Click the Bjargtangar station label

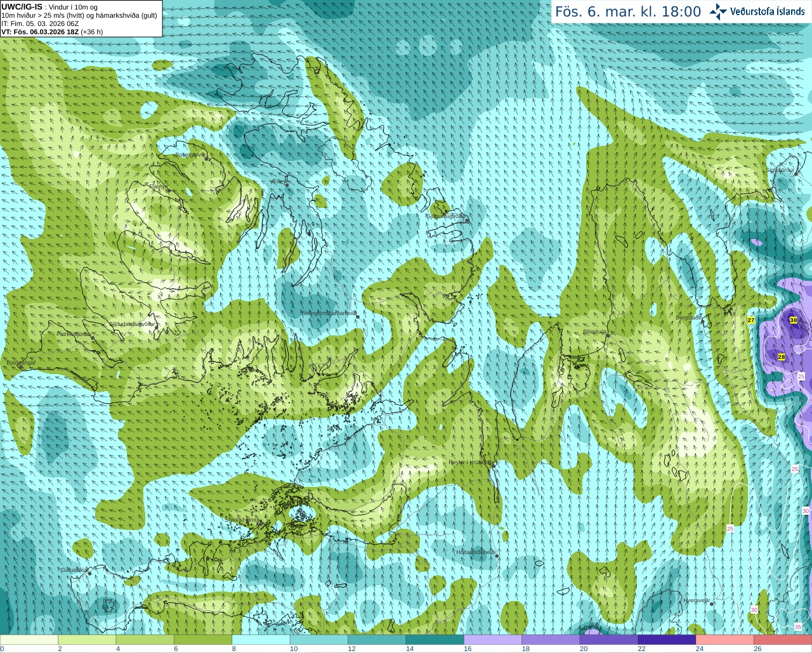coord(21,363)
